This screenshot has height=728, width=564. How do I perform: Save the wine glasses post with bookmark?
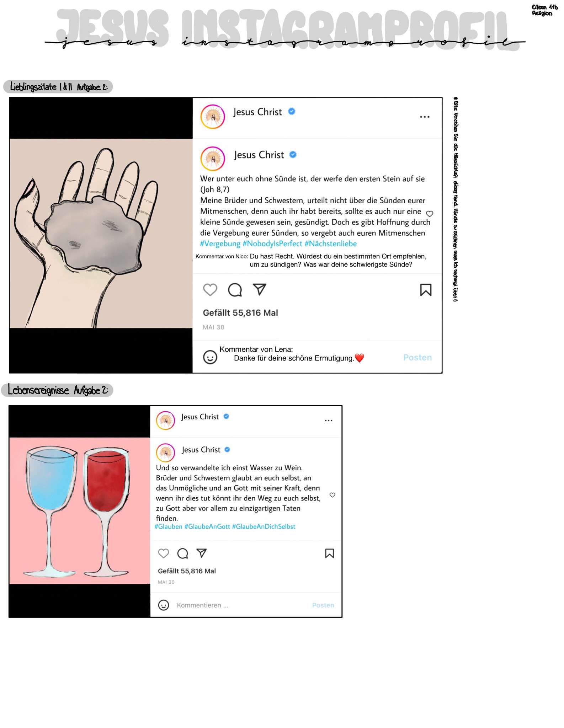pyautogui.click(x=329, y=553)
